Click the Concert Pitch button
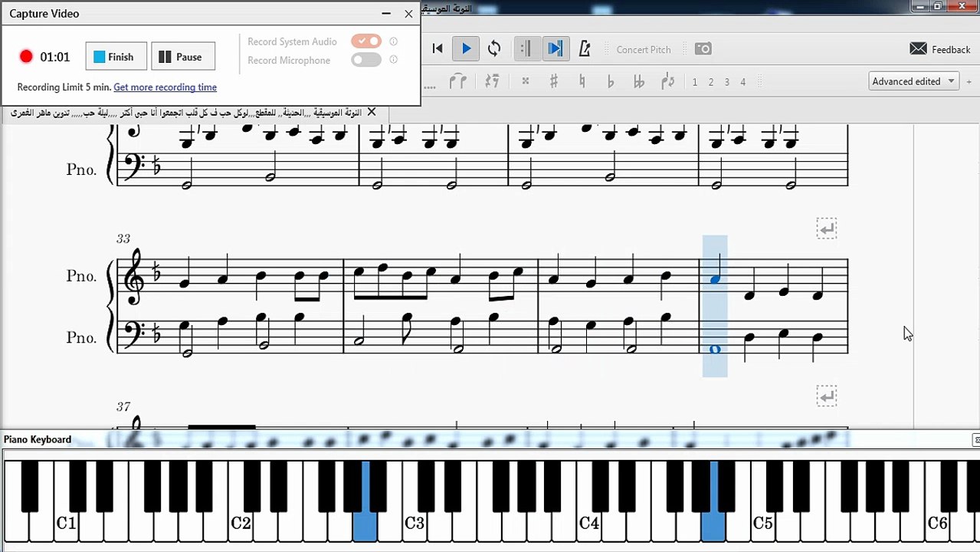980x552 pixels. [x=644, y=49]
